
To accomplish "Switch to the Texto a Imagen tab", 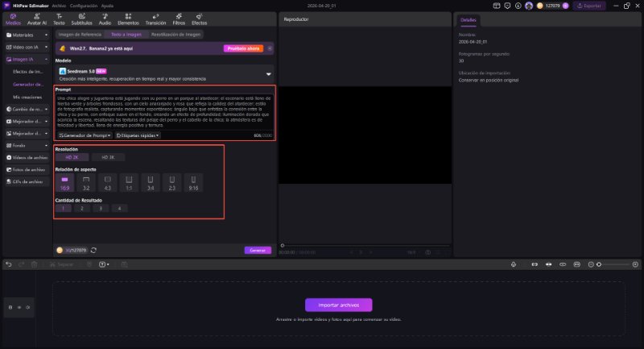I will coord(126,35).
